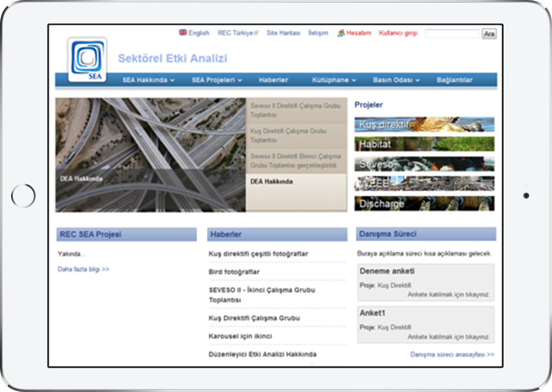Image resolution: width=552 pixels, height=392 pixels.
Task: Select Seveso II Birinci Çalışma Grubu slide
Action: [296, 161]
